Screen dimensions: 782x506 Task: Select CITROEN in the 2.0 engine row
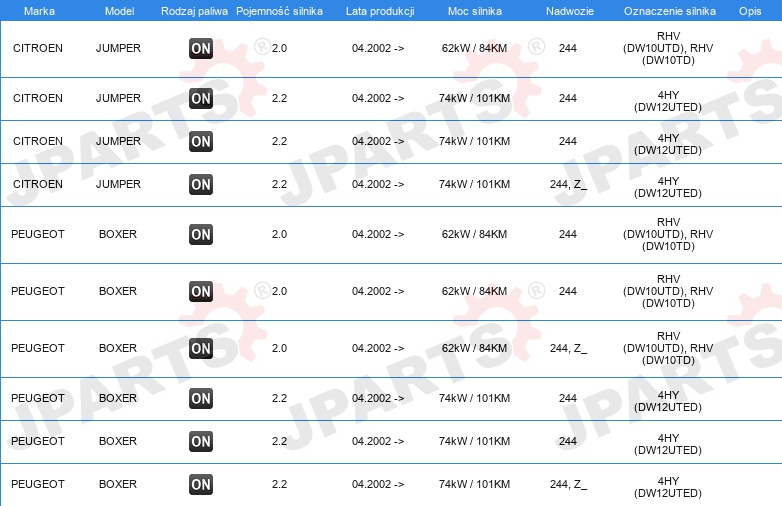tap(38, 48)
